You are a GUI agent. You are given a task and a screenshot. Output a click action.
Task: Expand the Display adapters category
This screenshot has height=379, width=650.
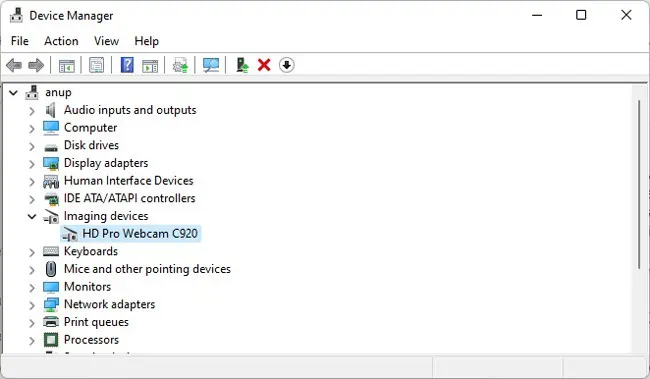click(32, 164)
